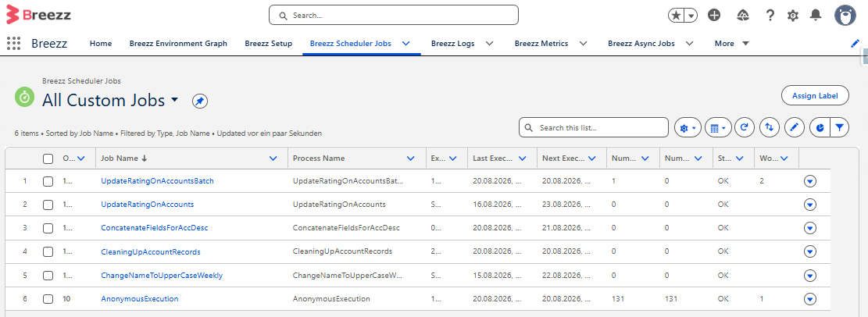This screenshot has height=317, width=868.
Task: Open the UpdateRatingOnAccountsBatch job link
Action: 157,181
